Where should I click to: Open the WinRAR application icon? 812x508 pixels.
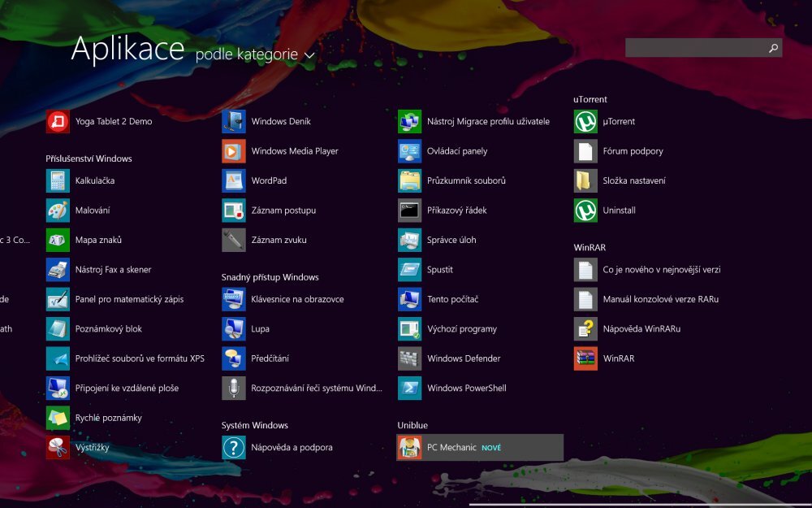(x=585, y=358)
